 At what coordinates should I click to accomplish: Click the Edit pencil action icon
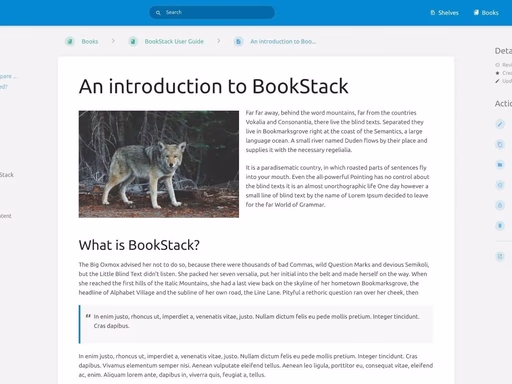pyautogui.click(x=500, y=124)
